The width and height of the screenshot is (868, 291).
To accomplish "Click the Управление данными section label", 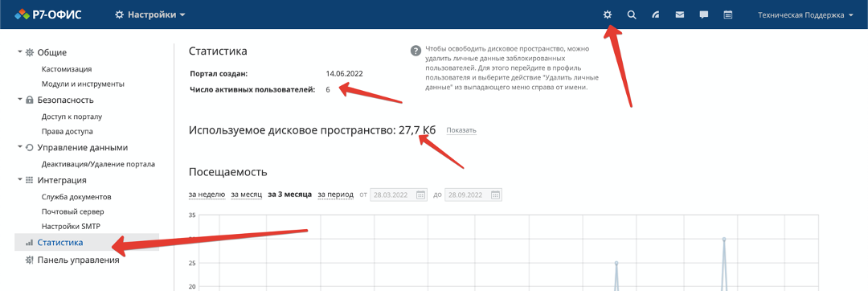I will [83, 148].
